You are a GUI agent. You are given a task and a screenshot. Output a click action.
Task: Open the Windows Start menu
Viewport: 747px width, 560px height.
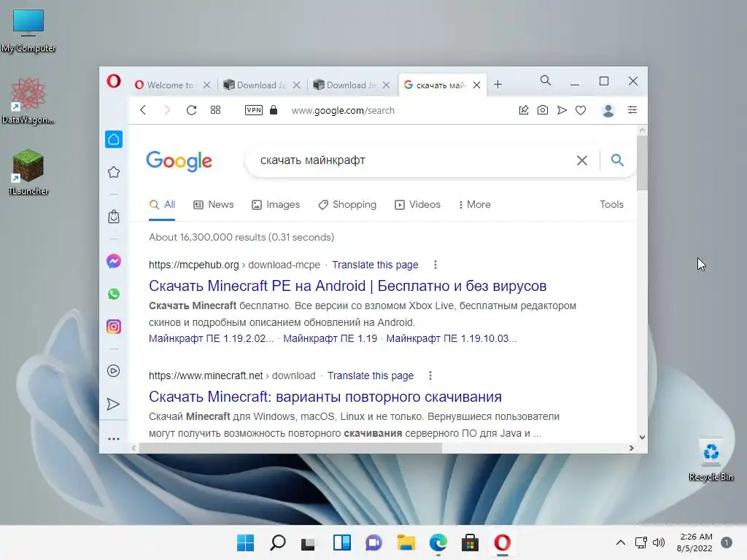(246, 542)
